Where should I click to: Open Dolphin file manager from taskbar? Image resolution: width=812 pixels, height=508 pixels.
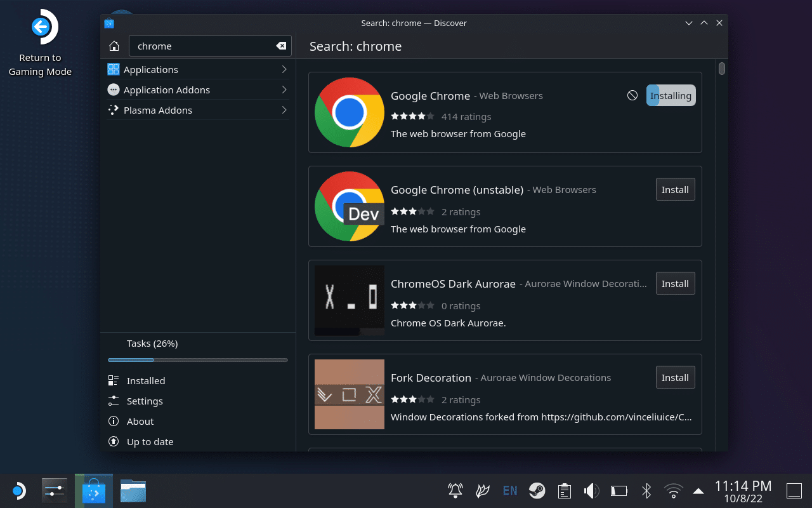[133, 491]
